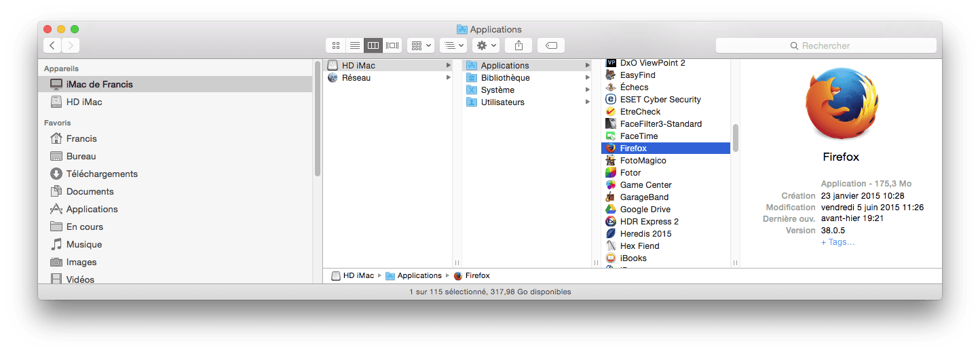Click HD iMac in the path bar

tap(352, 275)
